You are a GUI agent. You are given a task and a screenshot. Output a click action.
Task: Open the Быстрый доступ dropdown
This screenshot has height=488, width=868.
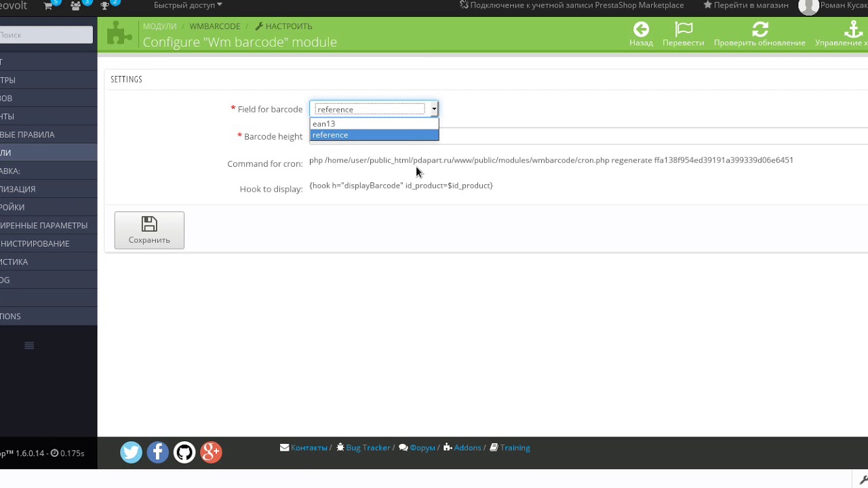(x=188, y=5)
